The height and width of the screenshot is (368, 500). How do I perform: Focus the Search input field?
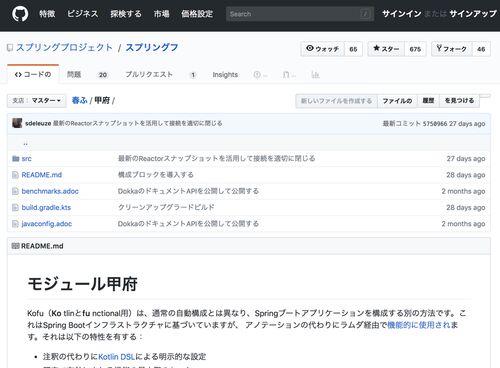click(300, 14)
